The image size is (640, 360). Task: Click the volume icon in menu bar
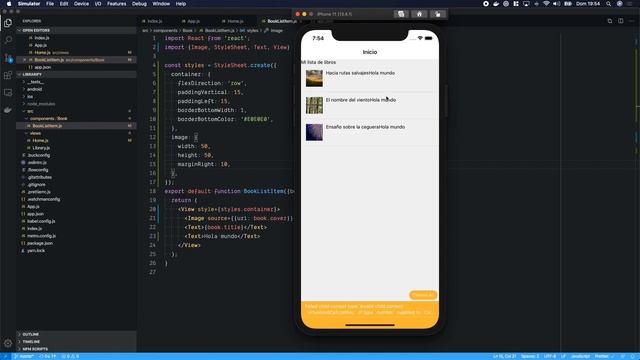coord(556,4)
